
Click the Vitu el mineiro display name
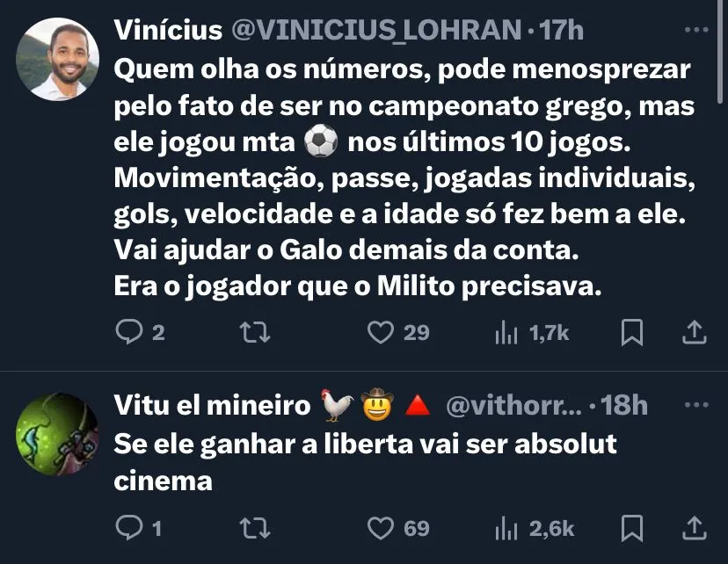point(212,405)
